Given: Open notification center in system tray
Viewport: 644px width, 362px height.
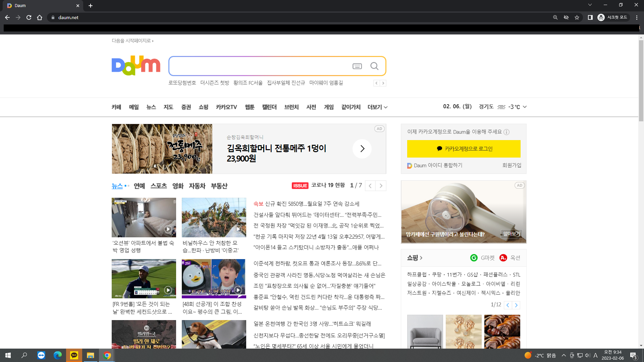Looking at the screenshot, I should pos(634,356).
